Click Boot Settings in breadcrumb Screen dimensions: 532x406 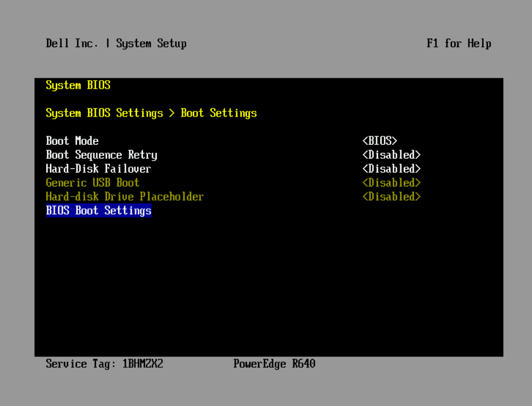[219, 113]
